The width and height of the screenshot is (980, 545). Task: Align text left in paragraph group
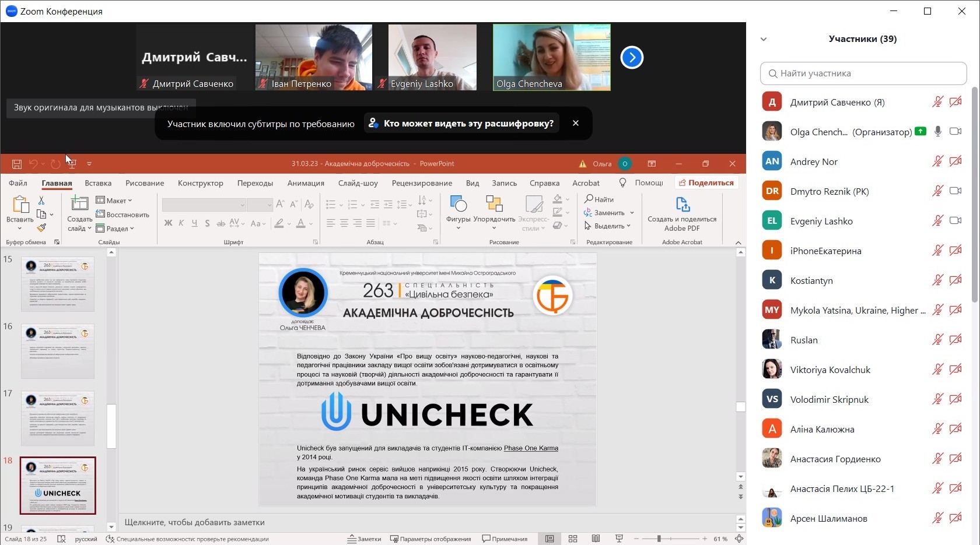331,223
